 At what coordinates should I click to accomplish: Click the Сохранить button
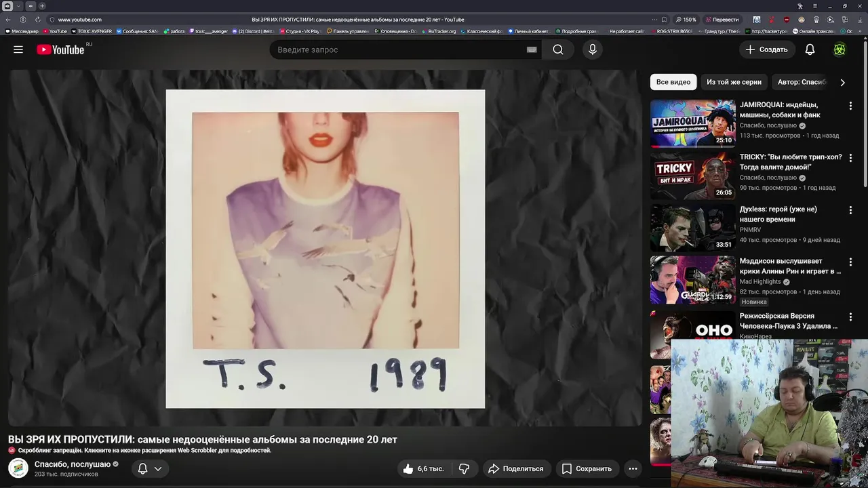587,468
